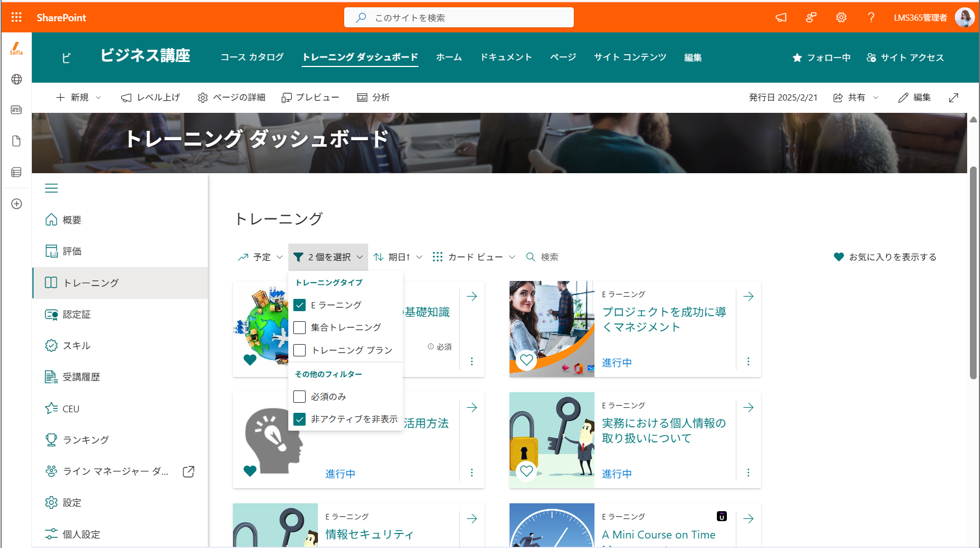Image resolution: width=980 pixels, height=548 pixels.
Task: Open the file page icon in left rail
Action: tap(17, 141)
